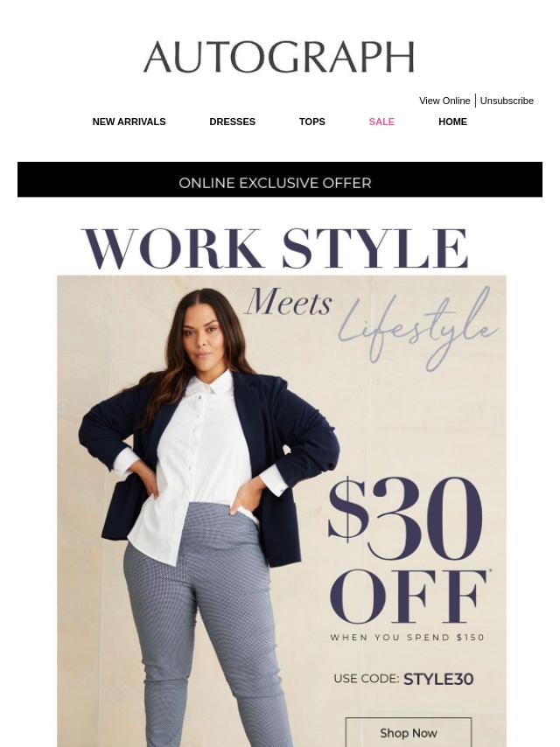Click the WORK STYLE headline
Screen dimensions: 560x747
point(276,248)
